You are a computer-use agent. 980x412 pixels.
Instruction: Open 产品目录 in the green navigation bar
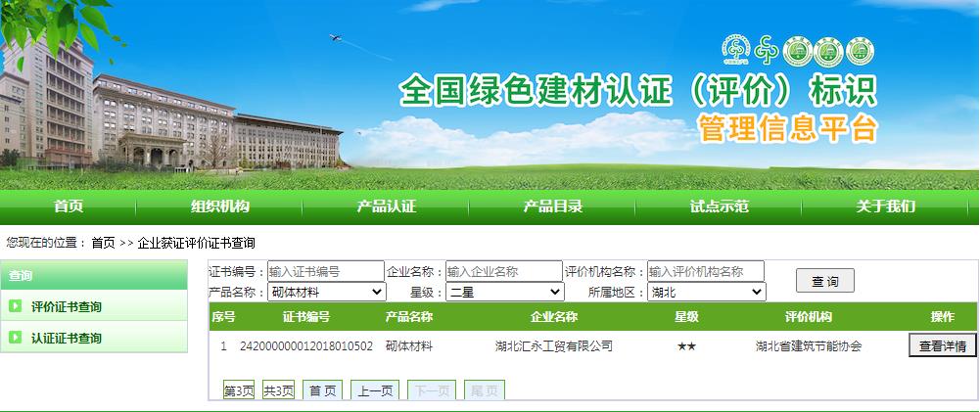pos(553,206)
